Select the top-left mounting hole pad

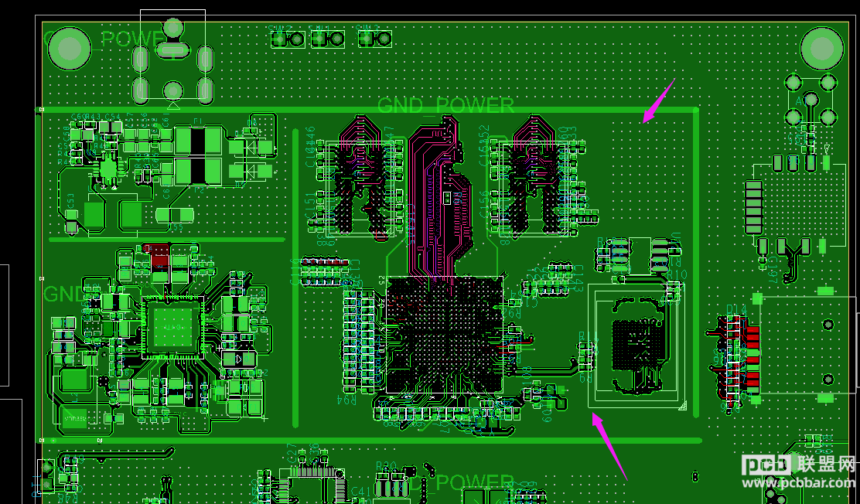[x=69, y=48]
